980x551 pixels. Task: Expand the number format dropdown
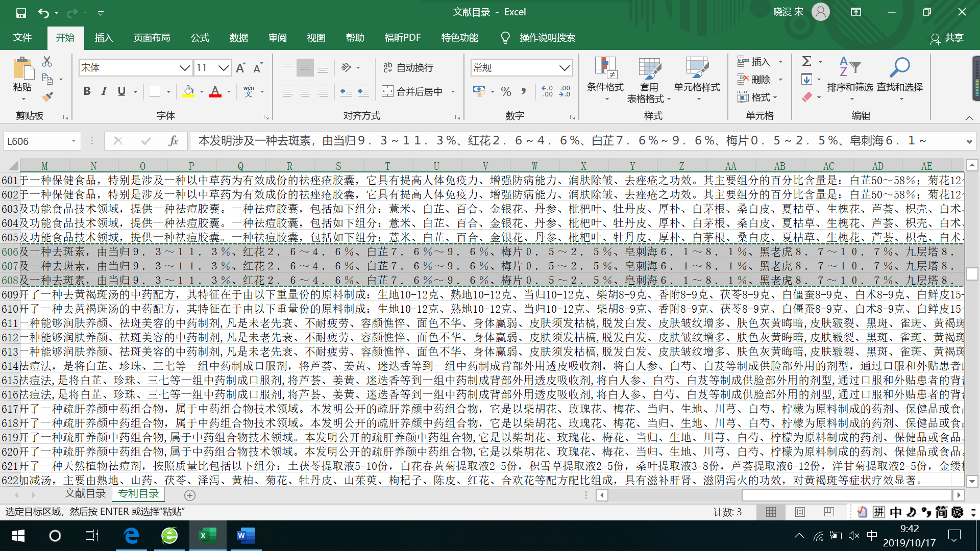click(x=564, y=67)
